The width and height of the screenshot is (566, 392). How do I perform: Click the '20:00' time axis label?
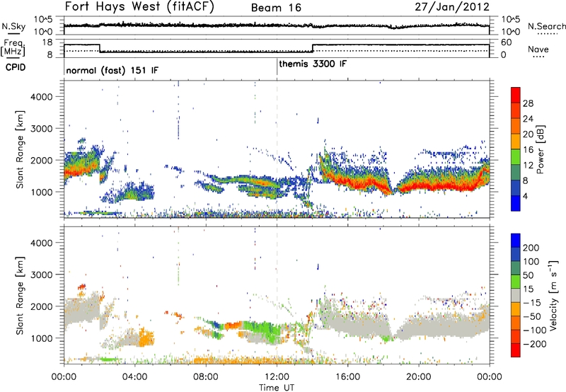click(419, 377)
